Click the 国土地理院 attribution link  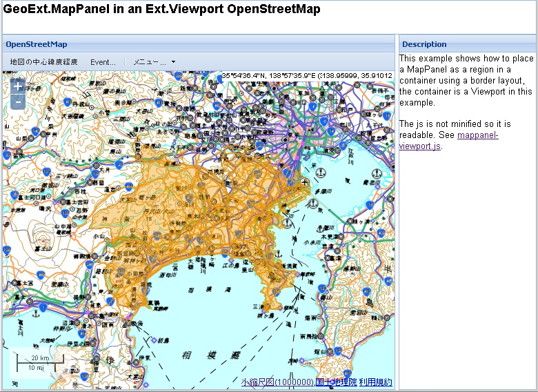[x=336, y=382]
